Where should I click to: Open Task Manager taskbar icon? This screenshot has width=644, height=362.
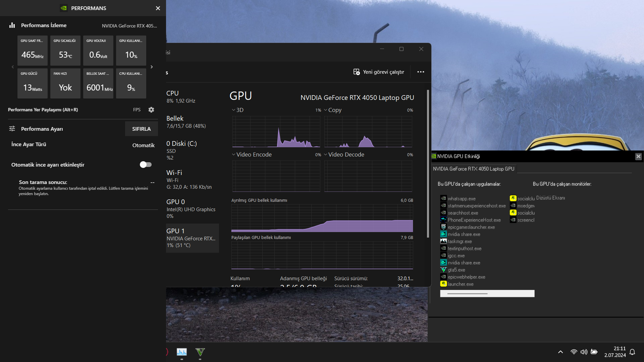182,352
